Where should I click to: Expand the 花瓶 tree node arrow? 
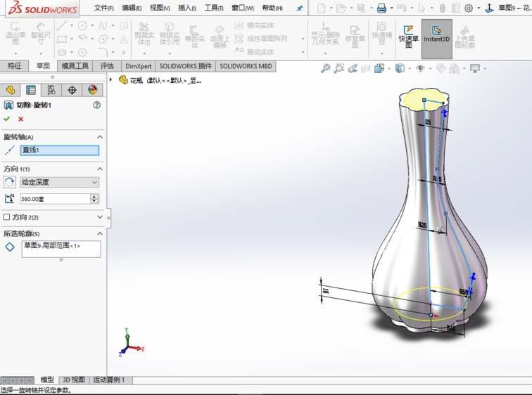[110, 79]
